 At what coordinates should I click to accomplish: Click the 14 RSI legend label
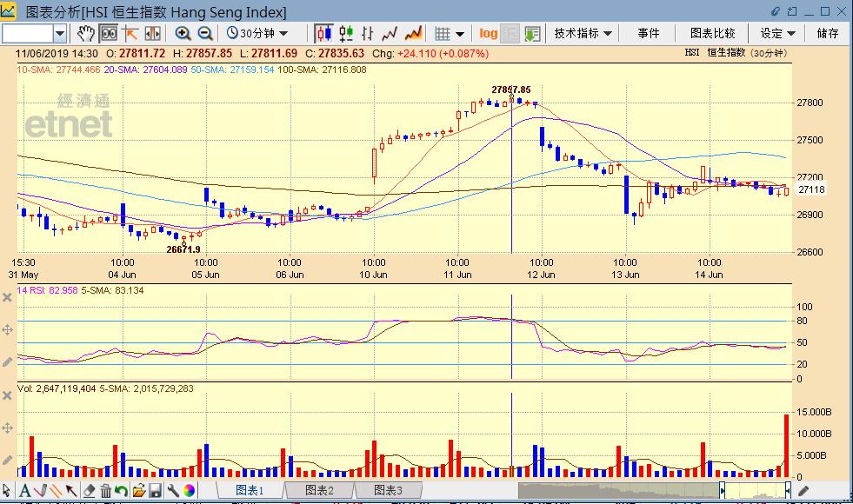[47, 290]
